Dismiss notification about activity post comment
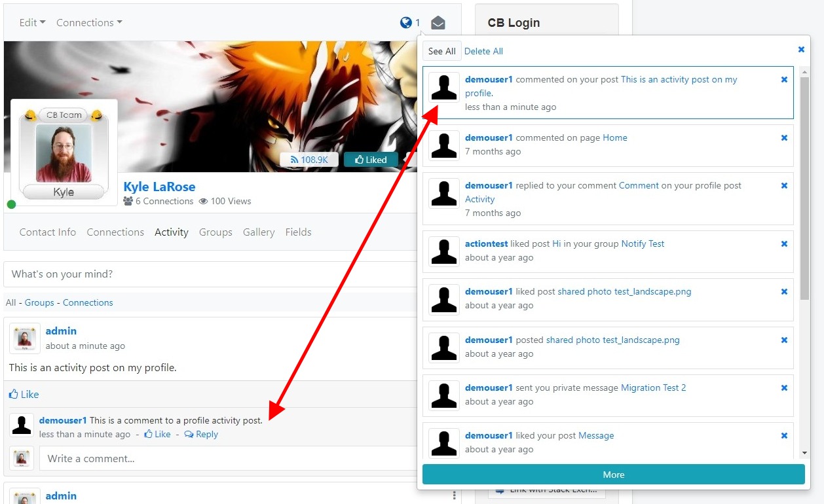824x504 pixels. click(784, 79)
